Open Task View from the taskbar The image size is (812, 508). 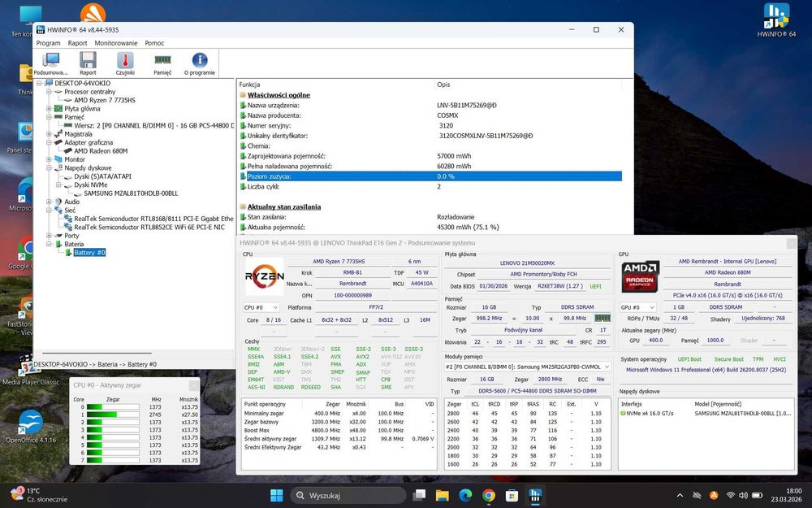[419, 496]
